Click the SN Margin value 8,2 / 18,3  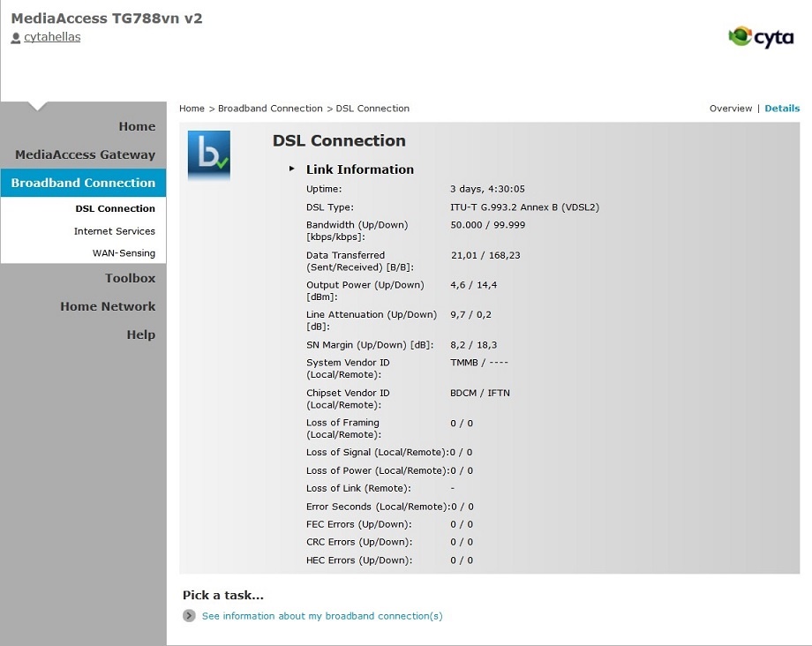tap(473, 345)
